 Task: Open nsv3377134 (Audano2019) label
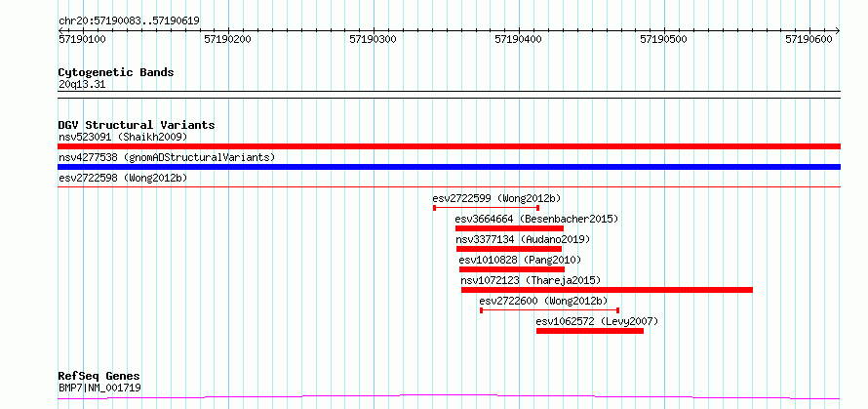[523, 239]
